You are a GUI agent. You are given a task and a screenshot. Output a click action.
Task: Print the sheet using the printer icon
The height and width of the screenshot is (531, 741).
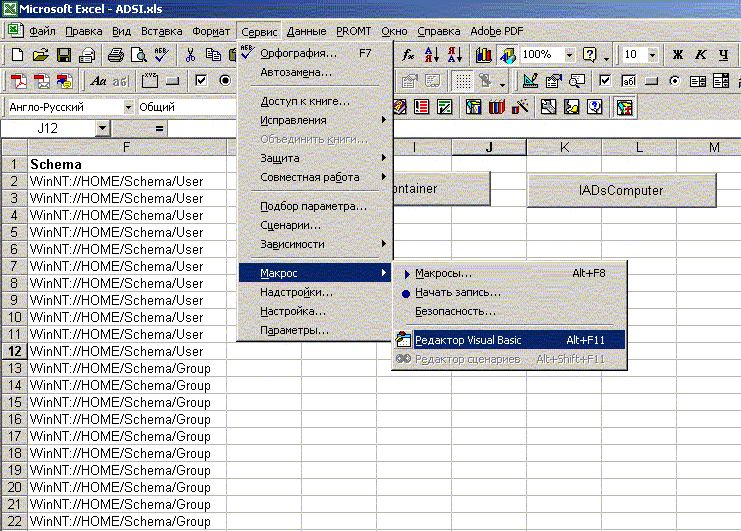[115, 56]
